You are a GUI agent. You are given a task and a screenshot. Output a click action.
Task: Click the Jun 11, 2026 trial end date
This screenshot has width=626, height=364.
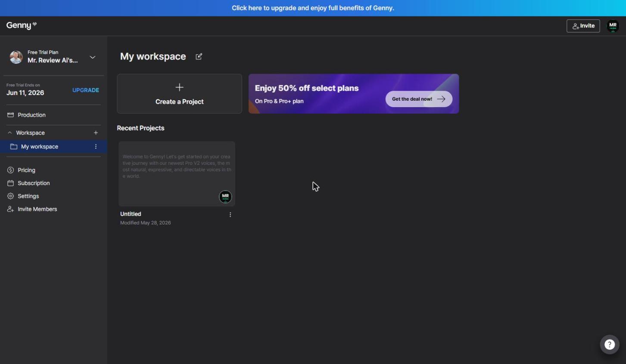click(x=25, y=93)
